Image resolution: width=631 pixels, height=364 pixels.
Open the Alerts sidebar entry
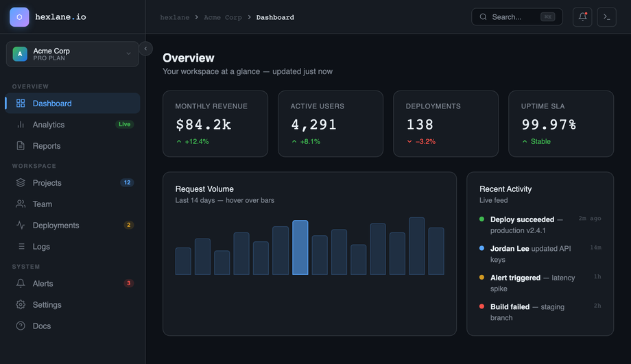coord(73,283)
